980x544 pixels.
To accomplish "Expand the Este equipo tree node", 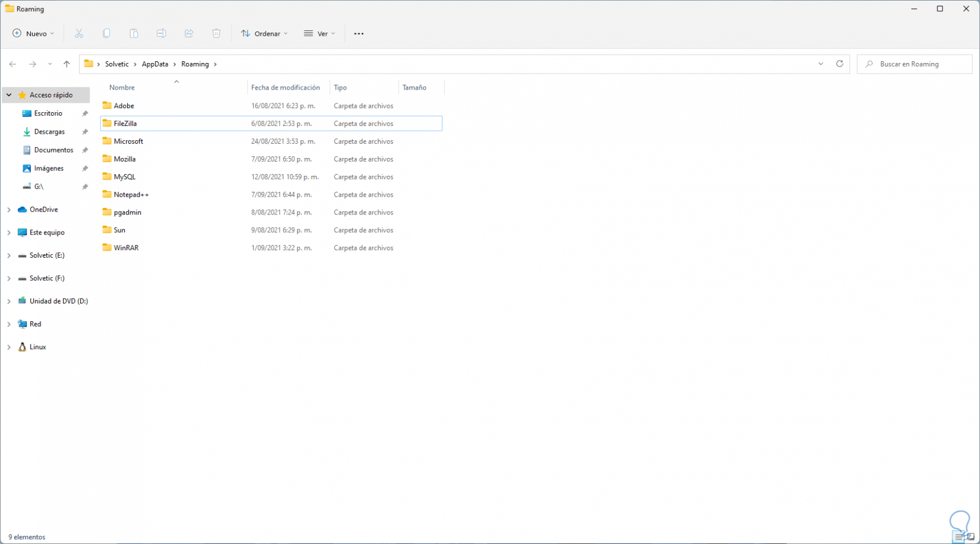I will click(x=9, y=233).
